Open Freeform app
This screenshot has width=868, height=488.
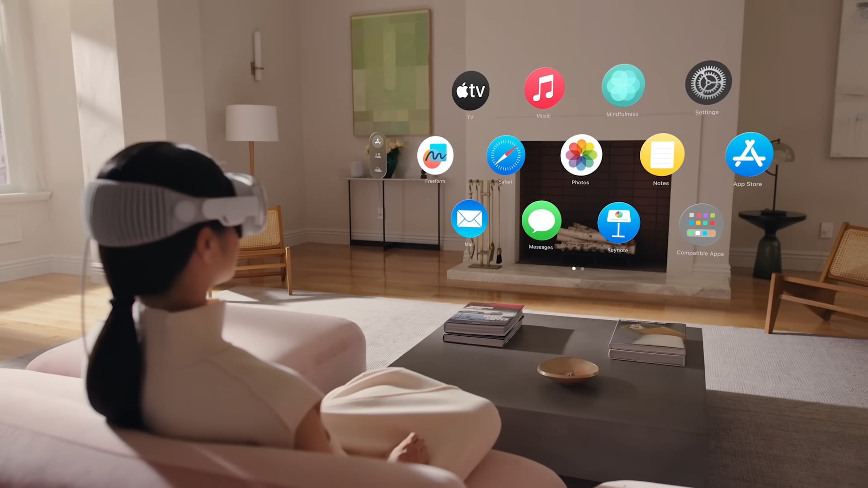point(435,156)
